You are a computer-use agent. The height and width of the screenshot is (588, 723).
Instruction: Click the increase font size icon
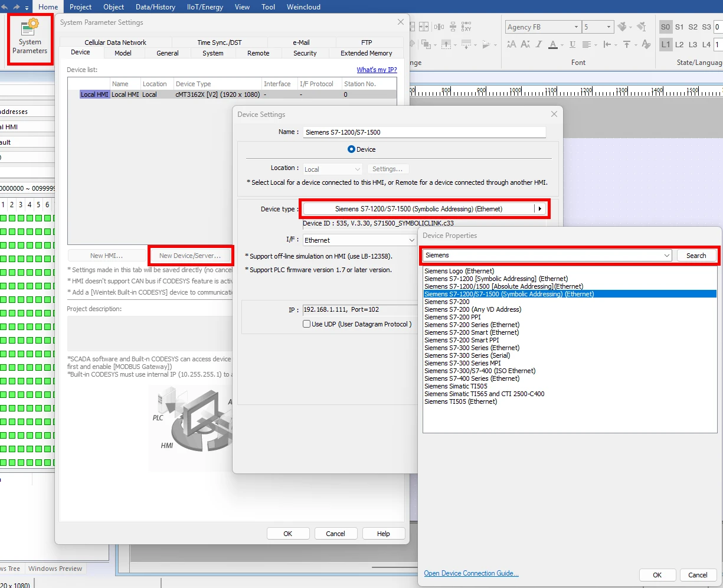coord(511,45)
